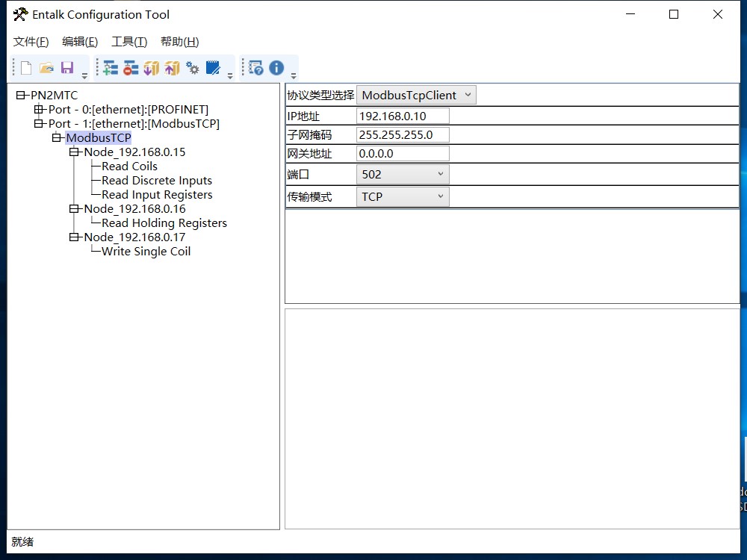The height and width of the screenshot is (560, 747).
Task: Expand Port - 0 PROFINET node
Action: click(x=38, y=110)
